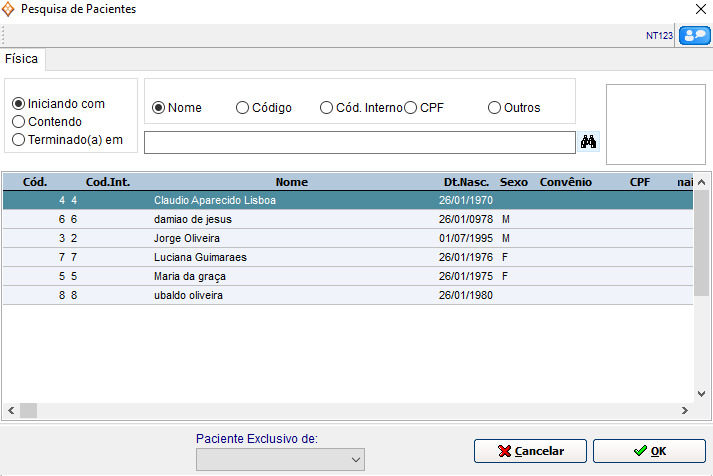713x476 pixels.
Task: Click the app logo in title bar
Action: pos(9,9)
